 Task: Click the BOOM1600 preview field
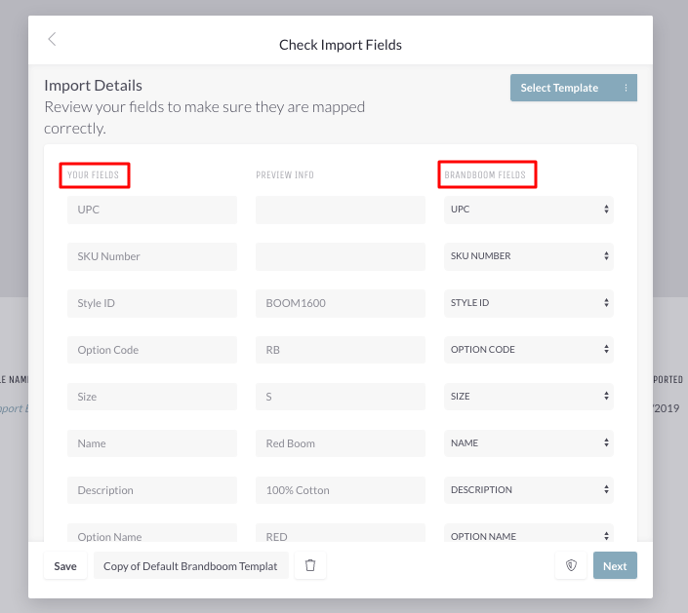coord(340,303)
